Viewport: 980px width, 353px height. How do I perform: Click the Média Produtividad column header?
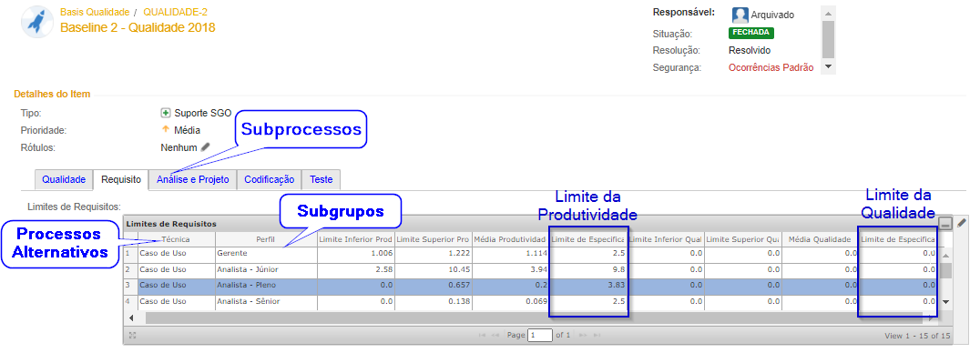click(510, 239)
